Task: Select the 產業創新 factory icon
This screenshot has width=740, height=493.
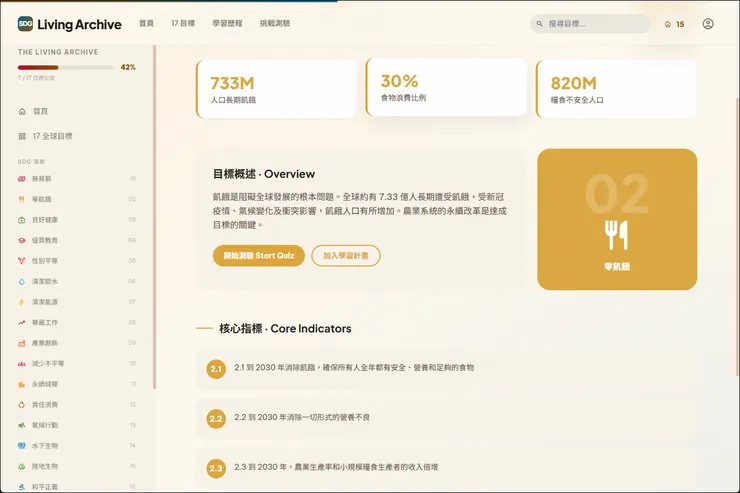Action: (22, 343)
